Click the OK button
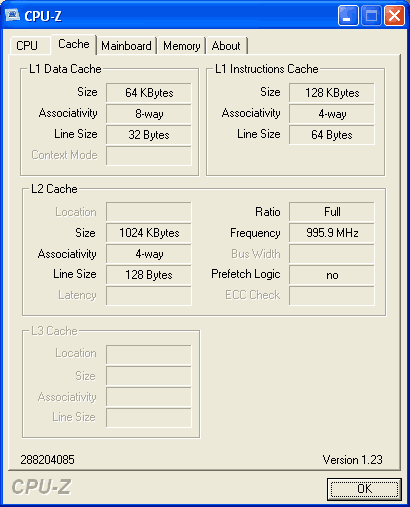Viewport: 410px width, 507px height. click(x=364, y=489)
